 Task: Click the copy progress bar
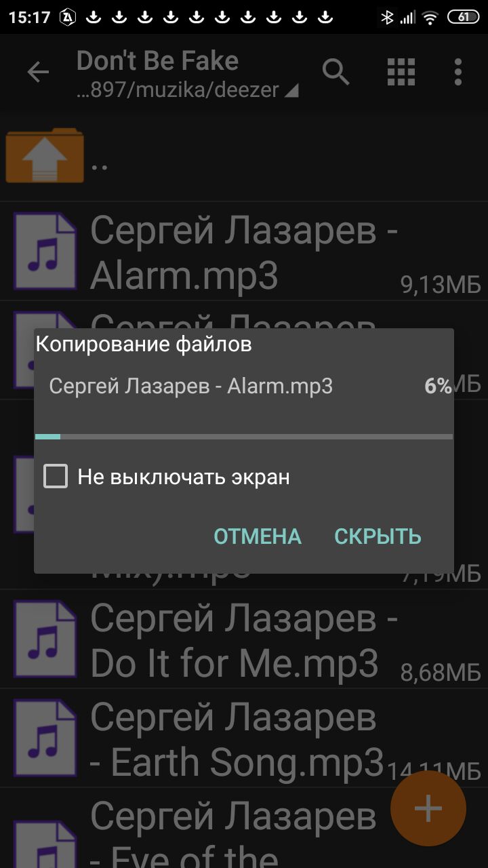click(x=244, y=437)
